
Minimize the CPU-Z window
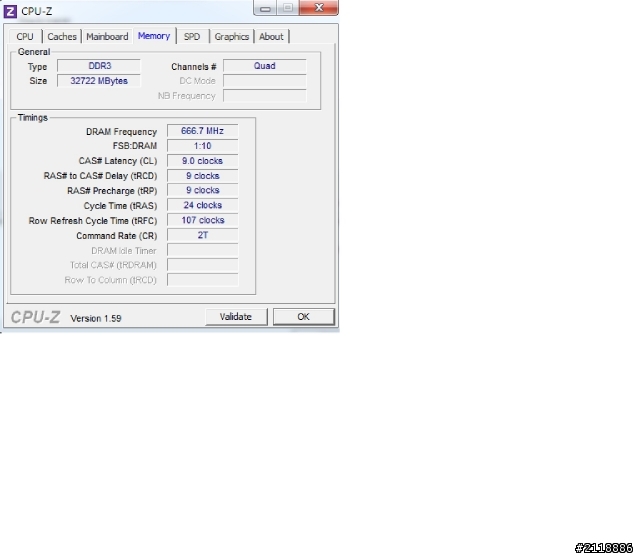pyautogui.click(x=265, y=8)
